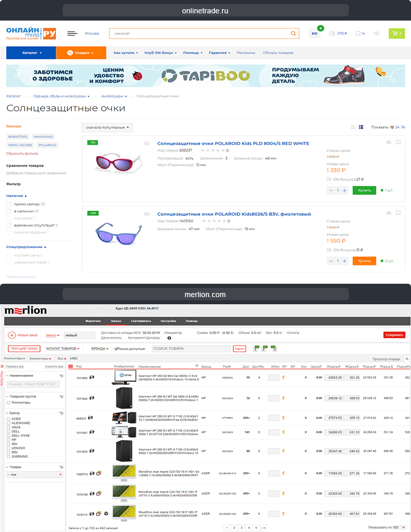Click the viewed-items eye icon in header

(377, 33)
